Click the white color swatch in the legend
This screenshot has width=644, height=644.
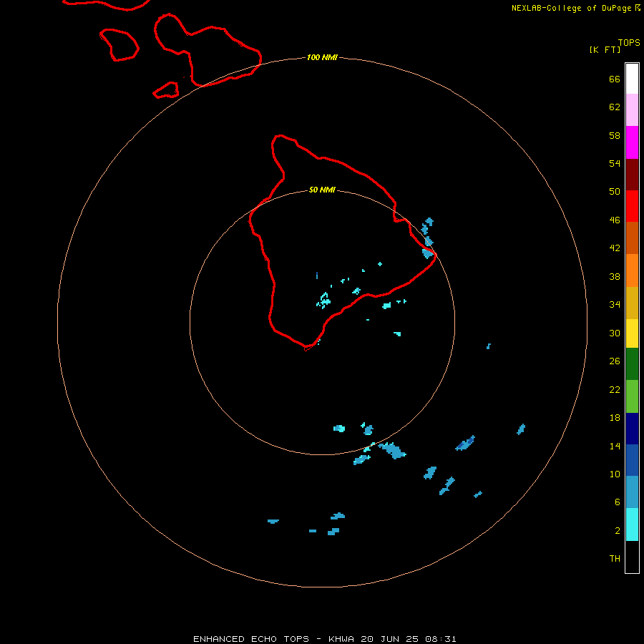point(632,79)
